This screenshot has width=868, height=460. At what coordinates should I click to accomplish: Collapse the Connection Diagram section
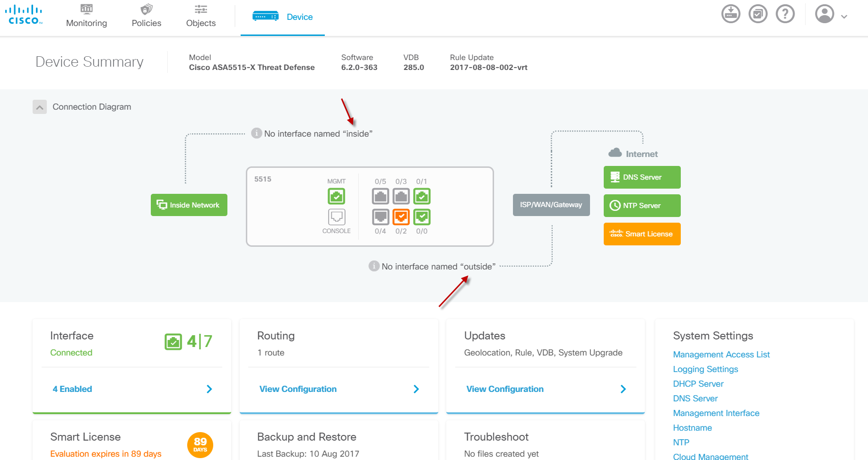[x=40, y=107]
